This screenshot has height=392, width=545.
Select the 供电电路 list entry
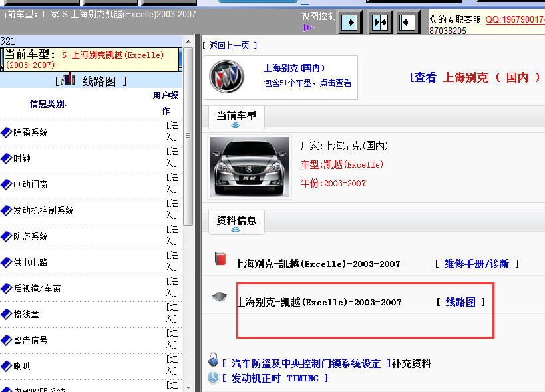31,262
